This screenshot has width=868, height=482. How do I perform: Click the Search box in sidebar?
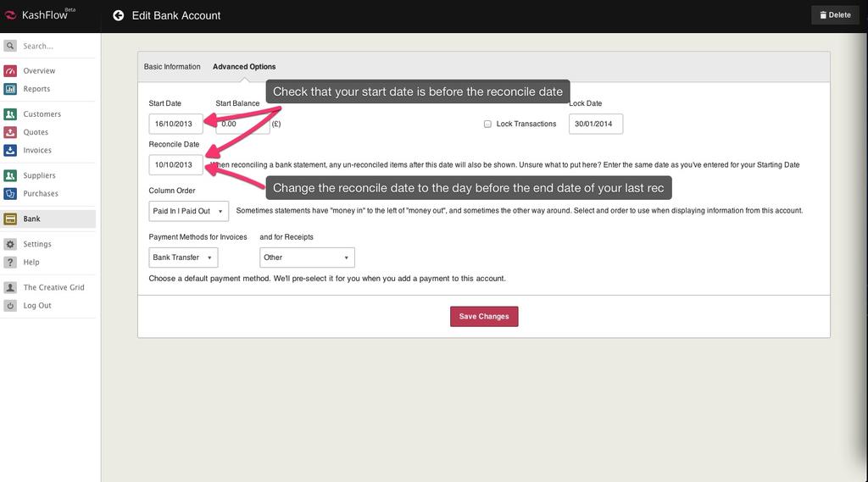[55, 46]
